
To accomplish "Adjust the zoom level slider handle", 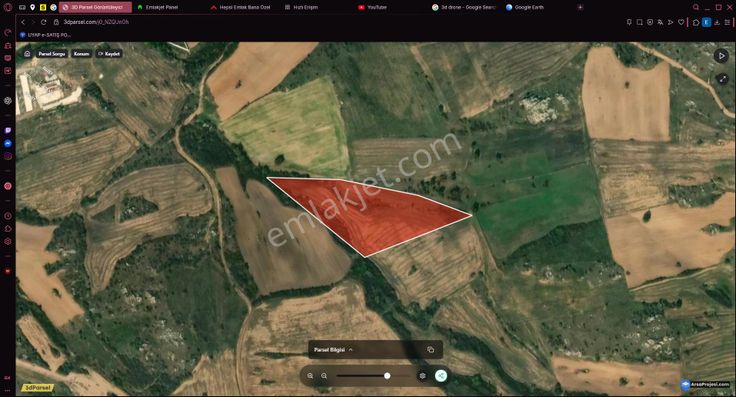I will [387, 376].
